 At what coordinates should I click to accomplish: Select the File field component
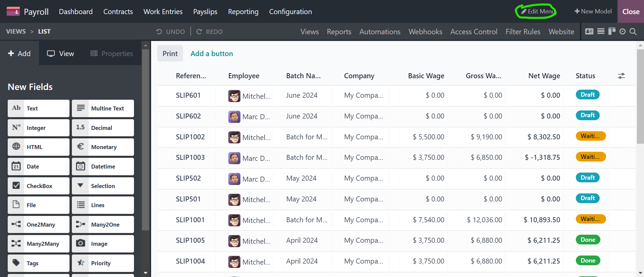pos(39,205)
